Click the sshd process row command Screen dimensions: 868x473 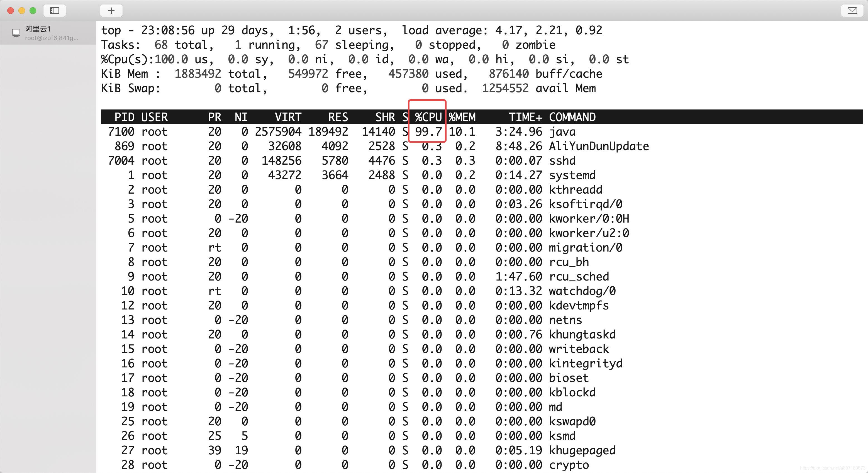tap(562, 161)
